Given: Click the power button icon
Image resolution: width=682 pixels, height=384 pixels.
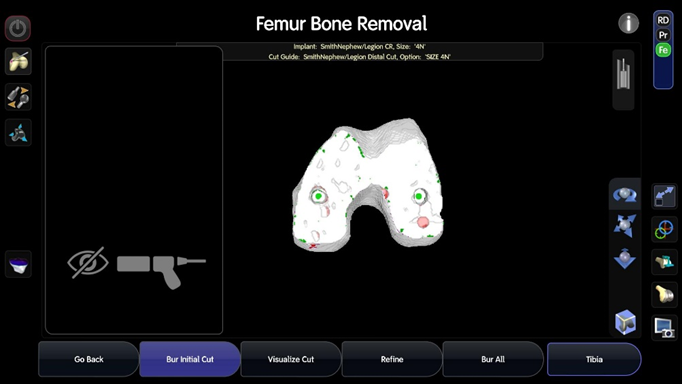Looking at the screenshot, I should tap(18, 28).
